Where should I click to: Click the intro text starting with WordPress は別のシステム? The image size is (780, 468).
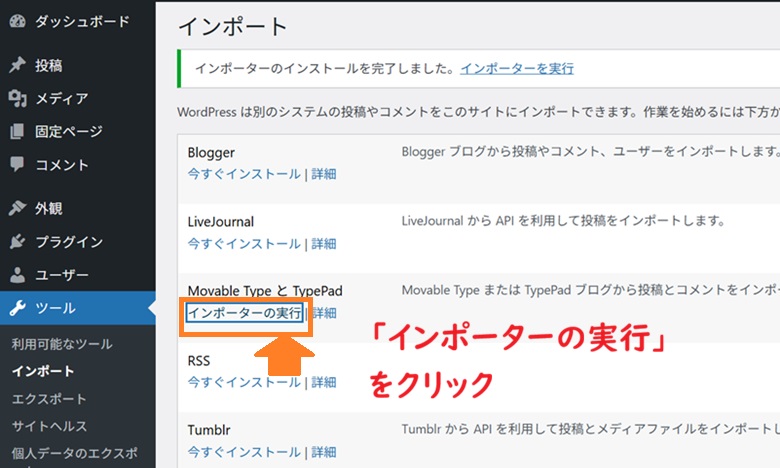pos(479,112)
